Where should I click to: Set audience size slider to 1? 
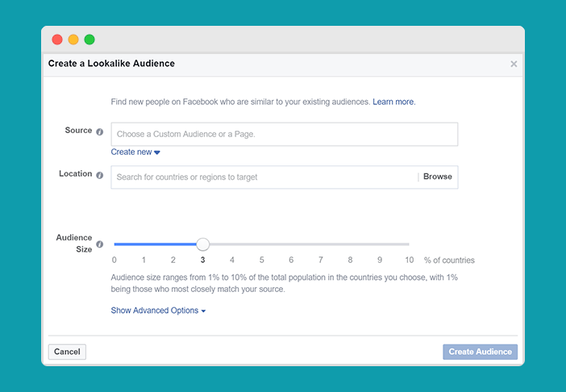[144, 244]
